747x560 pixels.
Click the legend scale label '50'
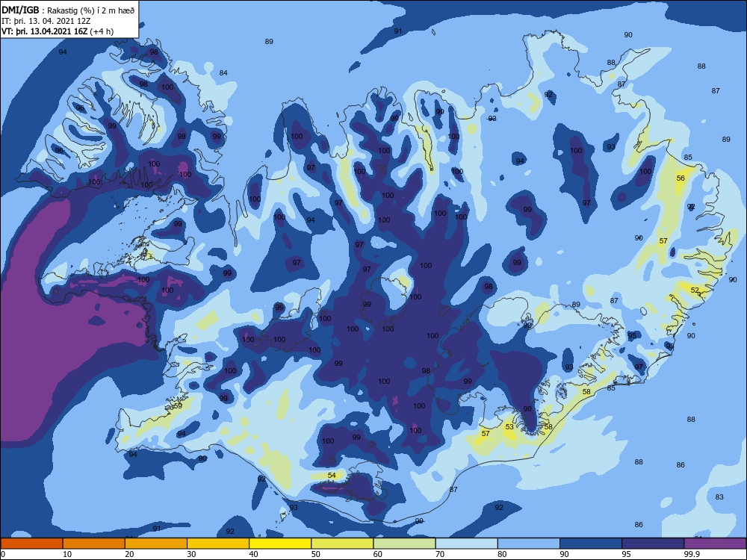click(316, 554)
